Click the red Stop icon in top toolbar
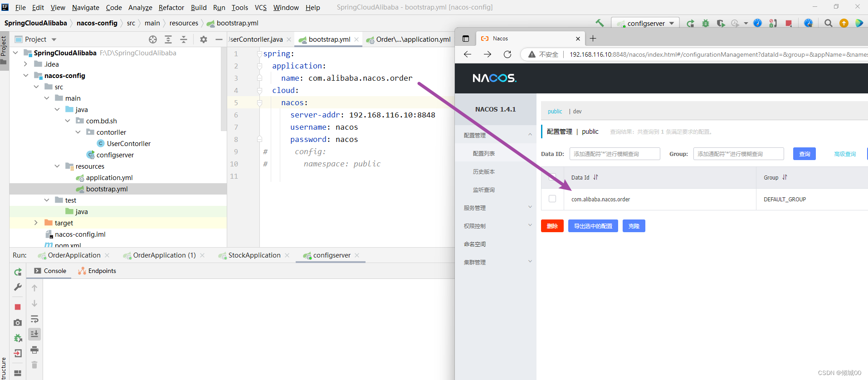 [789, 23]
